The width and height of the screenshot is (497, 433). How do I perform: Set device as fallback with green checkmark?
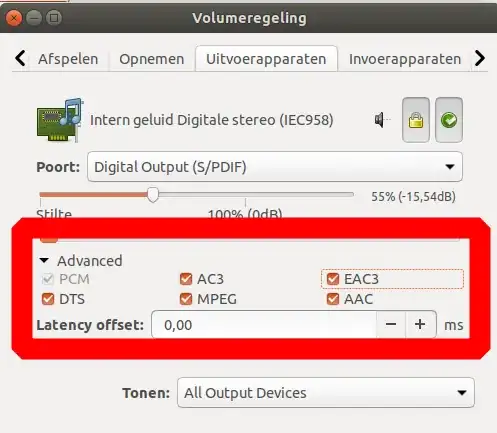pos(449,120)
